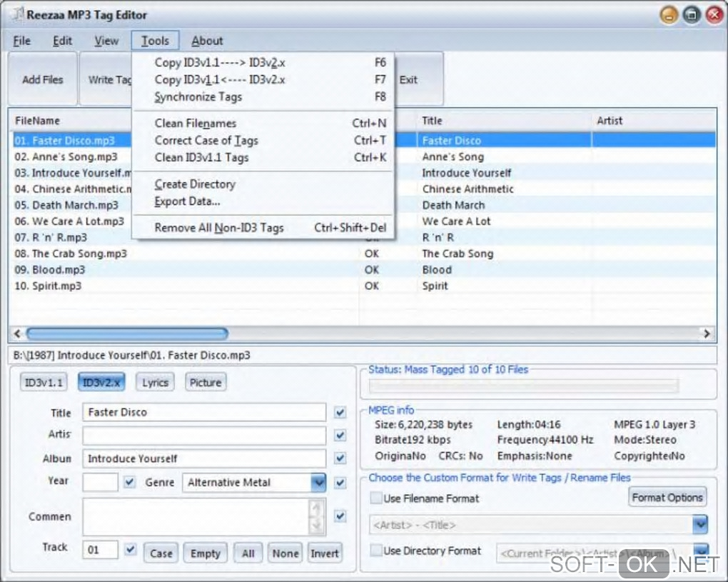The height and width of the screenshot is (582, 728).
Task: Open the Edit menu
Action: click(62, 41)
